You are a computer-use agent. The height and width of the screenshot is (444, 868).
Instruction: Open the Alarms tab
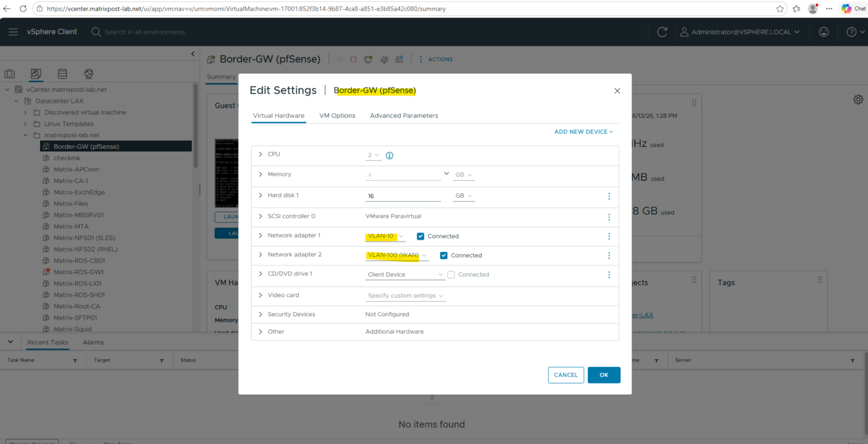93,342
